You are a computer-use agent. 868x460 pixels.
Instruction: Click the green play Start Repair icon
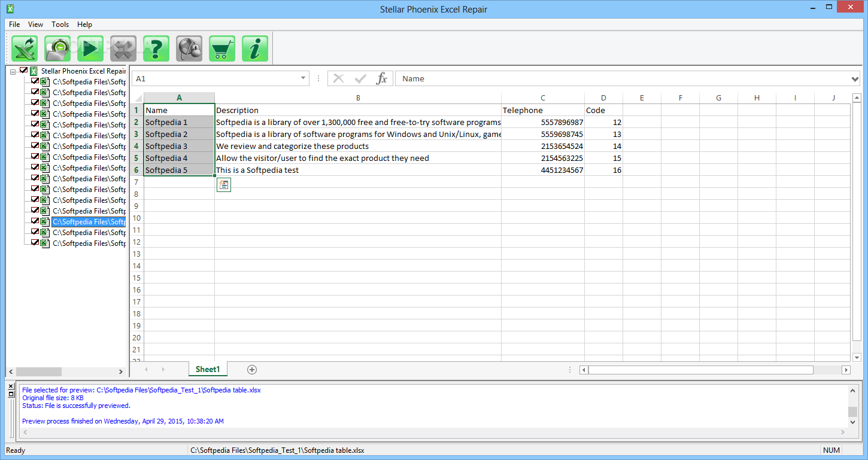coord(90,48)
